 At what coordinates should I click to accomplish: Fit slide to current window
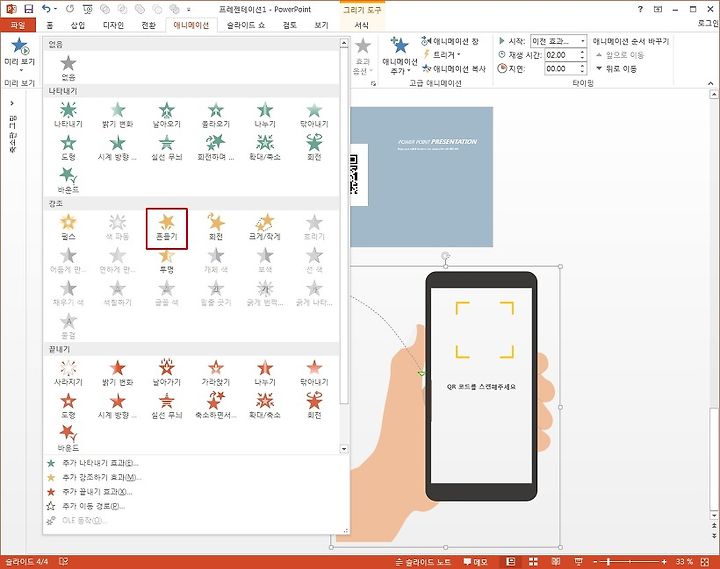[x=705, y=562]
